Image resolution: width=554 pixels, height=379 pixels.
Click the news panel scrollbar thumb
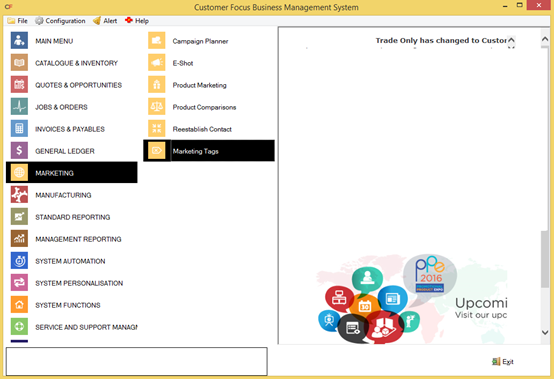[x=545, y=260]
